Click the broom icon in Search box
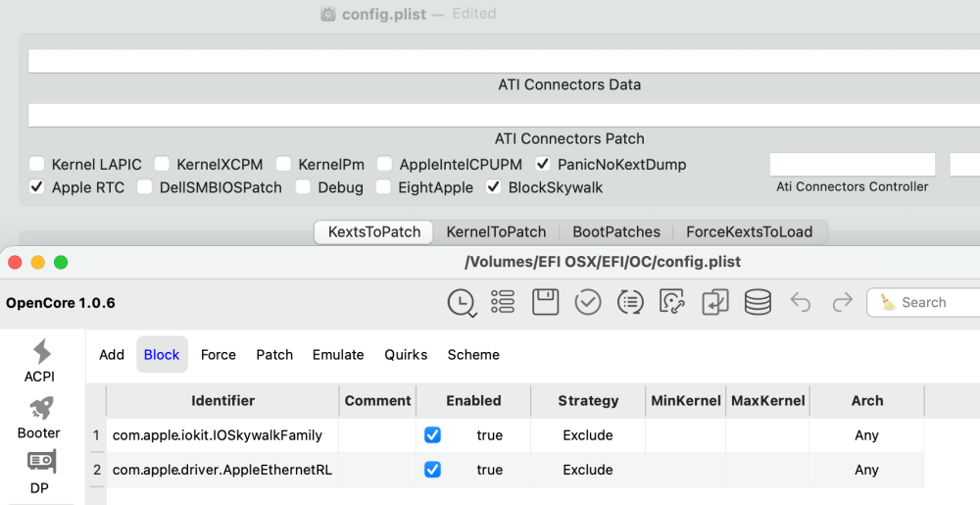Image resolution: width=980 pixels, height=505 pixels. 887,302
